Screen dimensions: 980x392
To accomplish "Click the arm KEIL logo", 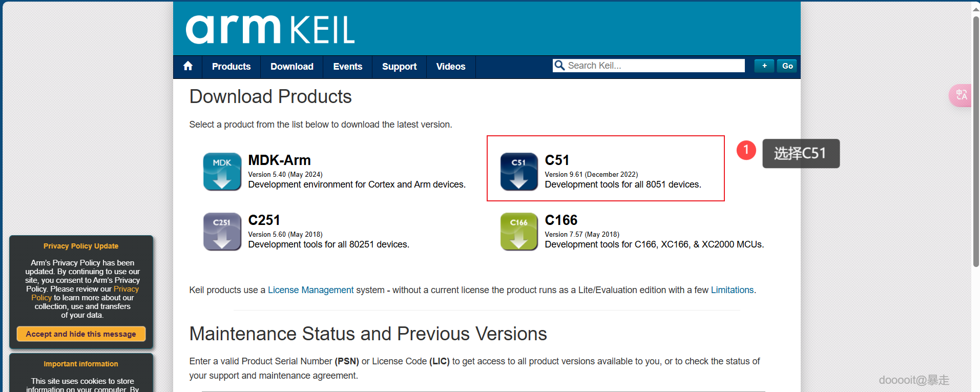I will click(270, 29).
